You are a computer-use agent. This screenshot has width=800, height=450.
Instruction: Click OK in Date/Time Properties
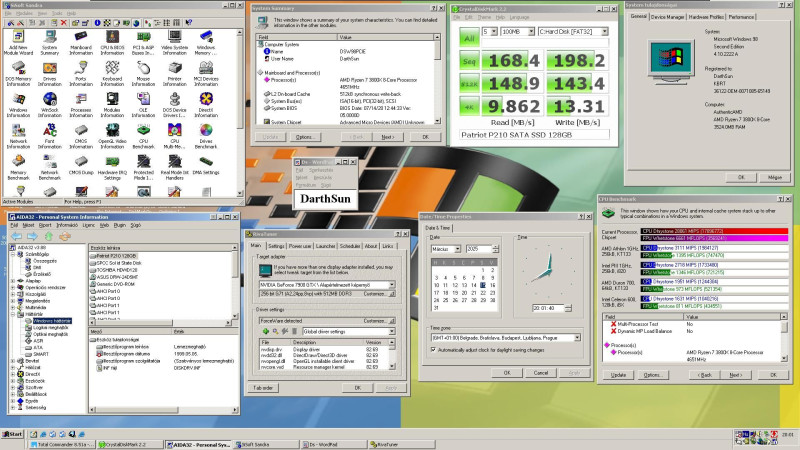(507, 373)
